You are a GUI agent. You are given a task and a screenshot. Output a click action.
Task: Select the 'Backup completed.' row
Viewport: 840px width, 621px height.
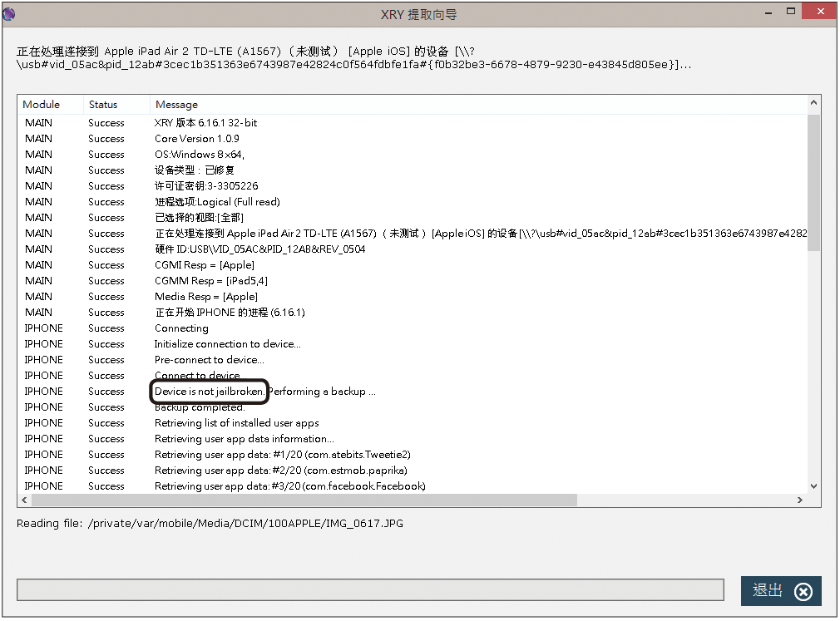[x=413, y=407]
